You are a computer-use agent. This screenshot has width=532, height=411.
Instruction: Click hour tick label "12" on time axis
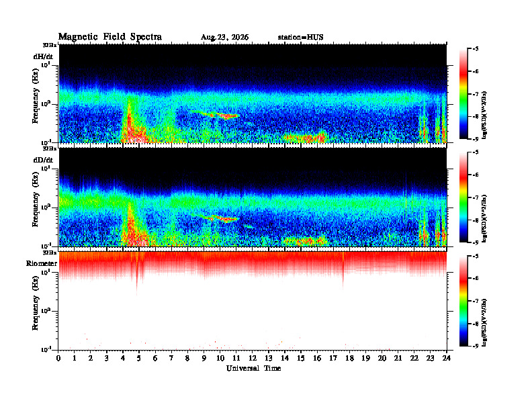[x=253, y=359]
